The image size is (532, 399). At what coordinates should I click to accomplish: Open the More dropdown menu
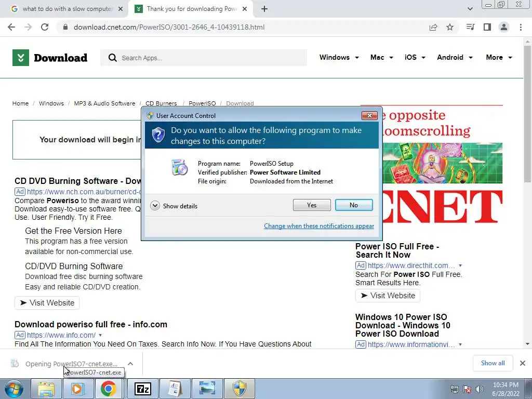(x=499, y=57)
